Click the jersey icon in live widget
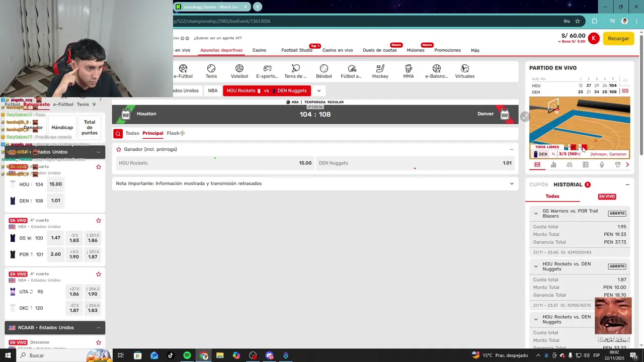Screen dimensions: 644x362 [618, 164]
